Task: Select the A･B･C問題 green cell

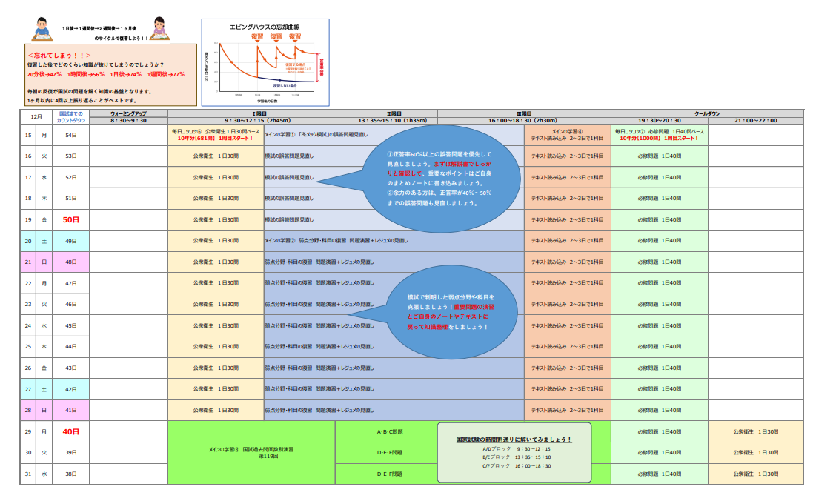Action: (389, 431)
